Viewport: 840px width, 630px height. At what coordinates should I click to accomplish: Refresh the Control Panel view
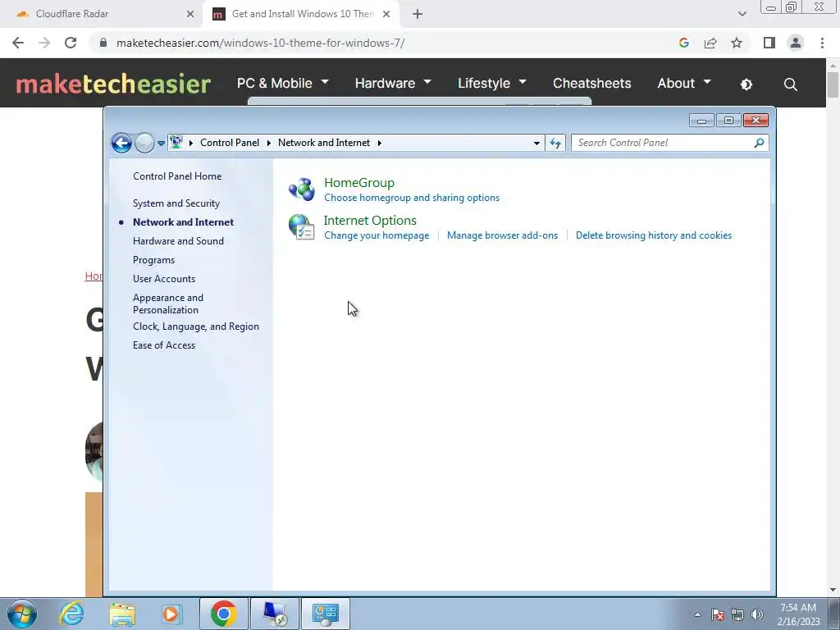tap(555, 143)
